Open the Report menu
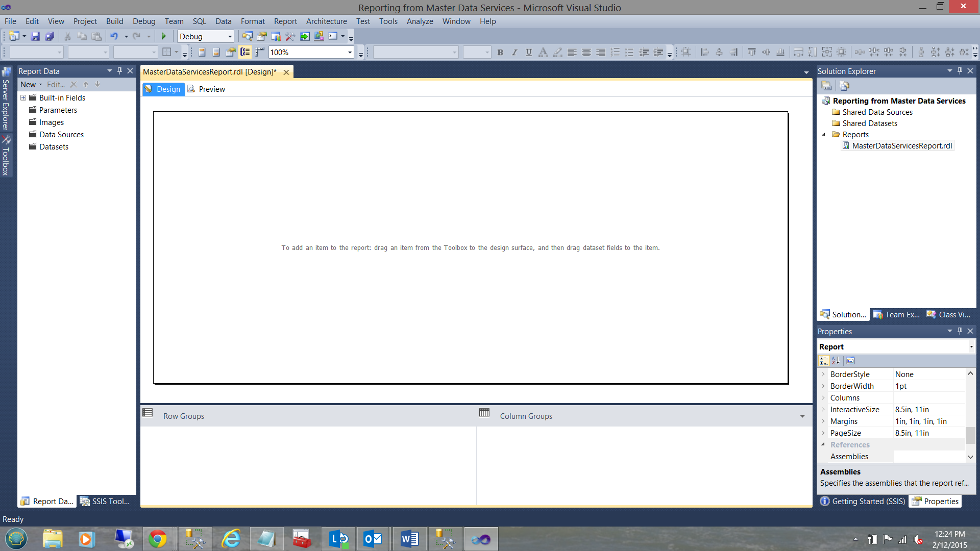This screenshot has height=551, width=980. coord(285,21)
